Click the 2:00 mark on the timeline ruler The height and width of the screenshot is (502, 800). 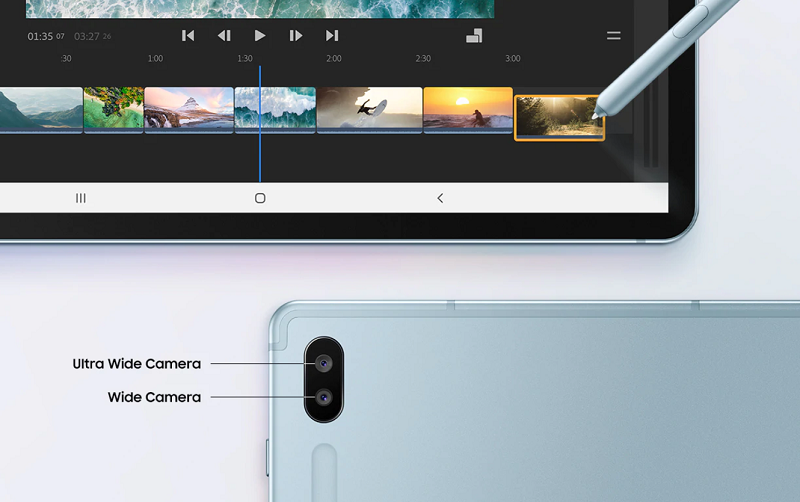(x=334, y=59)
